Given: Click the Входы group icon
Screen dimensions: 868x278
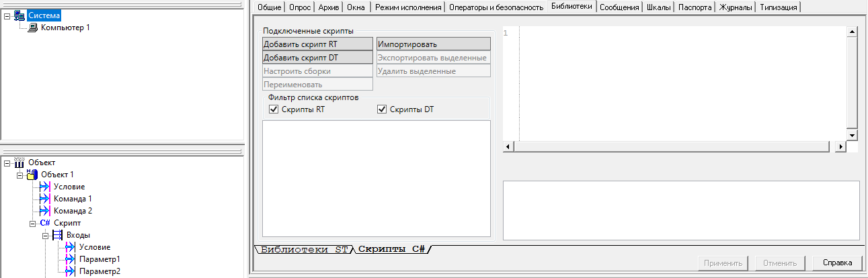Looking at the screenshot, I should point(58,235).
